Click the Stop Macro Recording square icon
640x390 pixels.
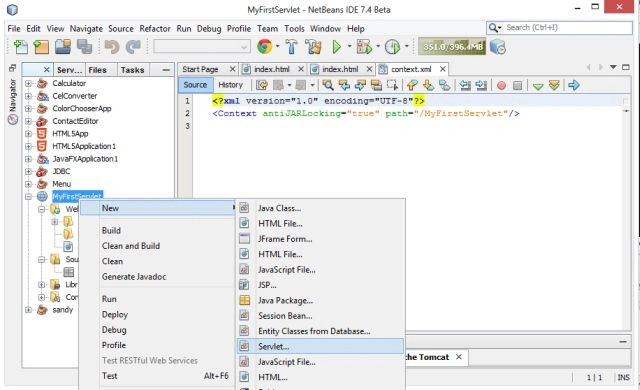point(517,85)
